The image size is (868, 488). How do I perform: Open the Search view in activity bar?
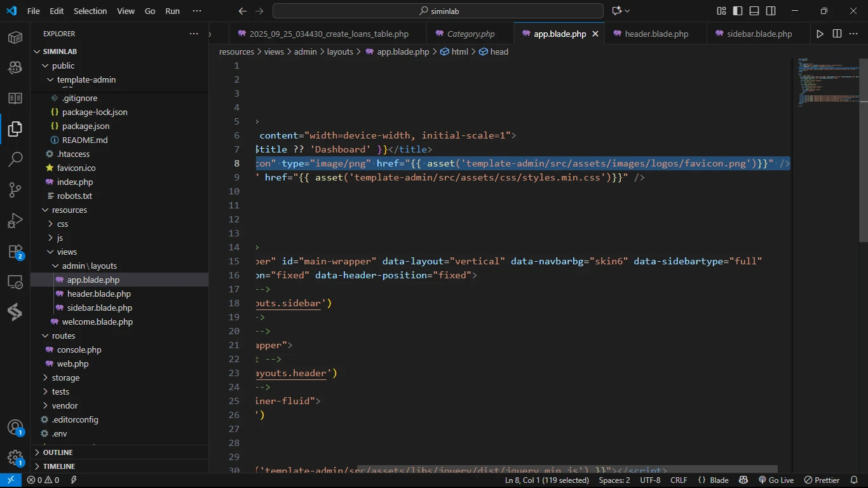point(15,159)
